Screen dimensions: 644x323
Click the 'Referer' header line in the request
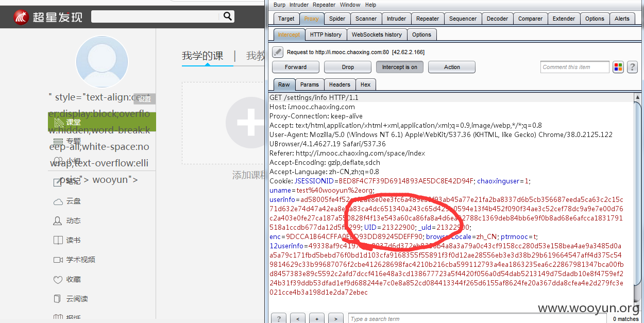(x=347, y=153)
